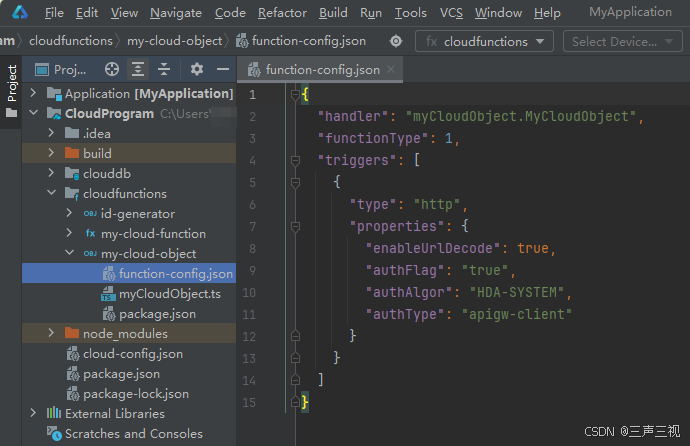The image size is (690, 446).
Task: Open the View menu
Action: pyautogui.click(x=124, y=13)
